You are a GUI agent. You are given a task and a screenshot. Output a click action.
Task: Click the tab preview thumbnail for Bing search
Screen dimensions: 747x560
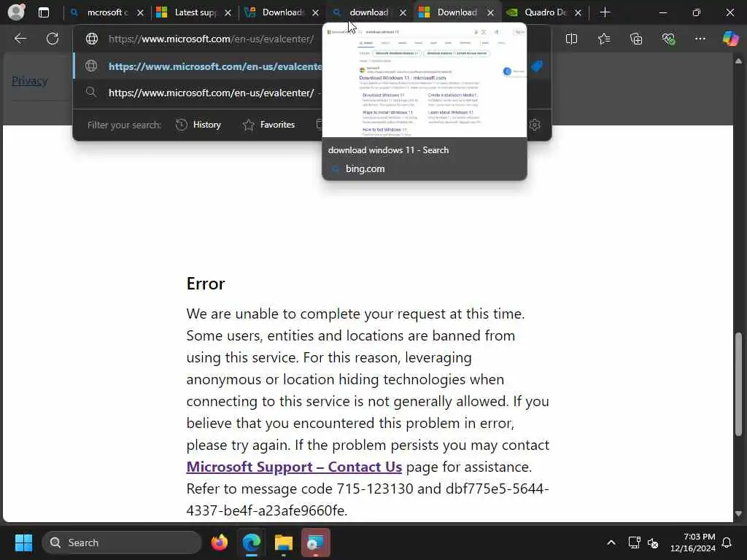click(x=425, y=80)
